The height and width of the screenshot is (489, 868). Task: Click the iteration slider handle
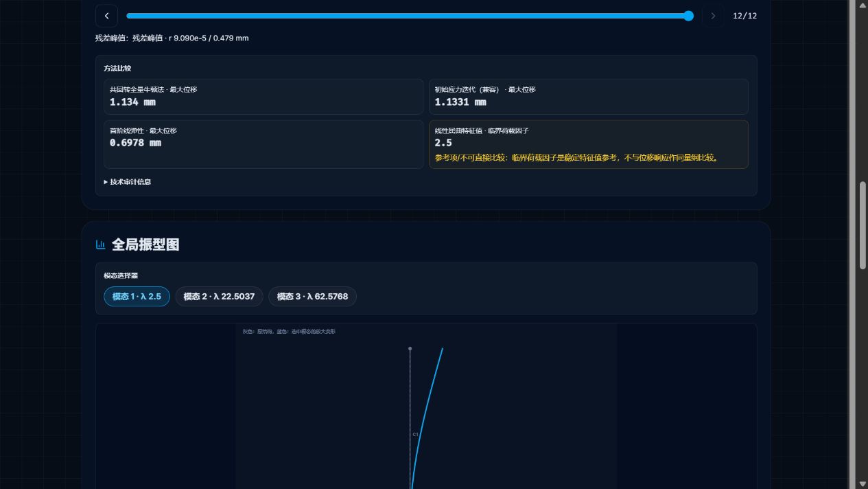[x=688, y=16]
